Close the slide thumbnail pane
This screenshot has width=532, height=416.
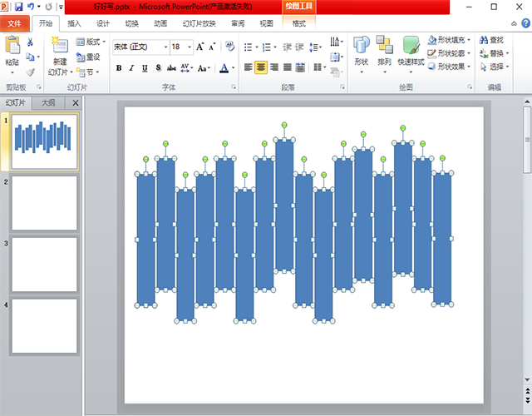(x=76, y=102)
